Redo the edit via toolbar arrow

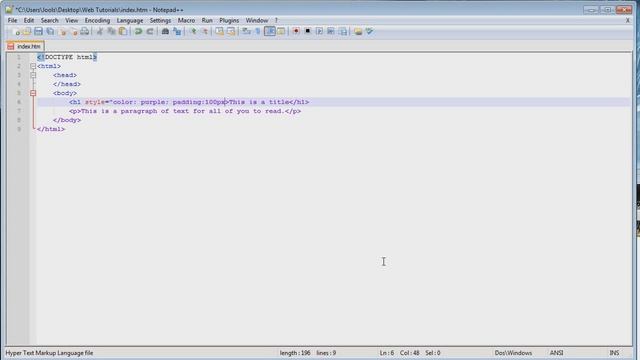[x=150, y=31]
